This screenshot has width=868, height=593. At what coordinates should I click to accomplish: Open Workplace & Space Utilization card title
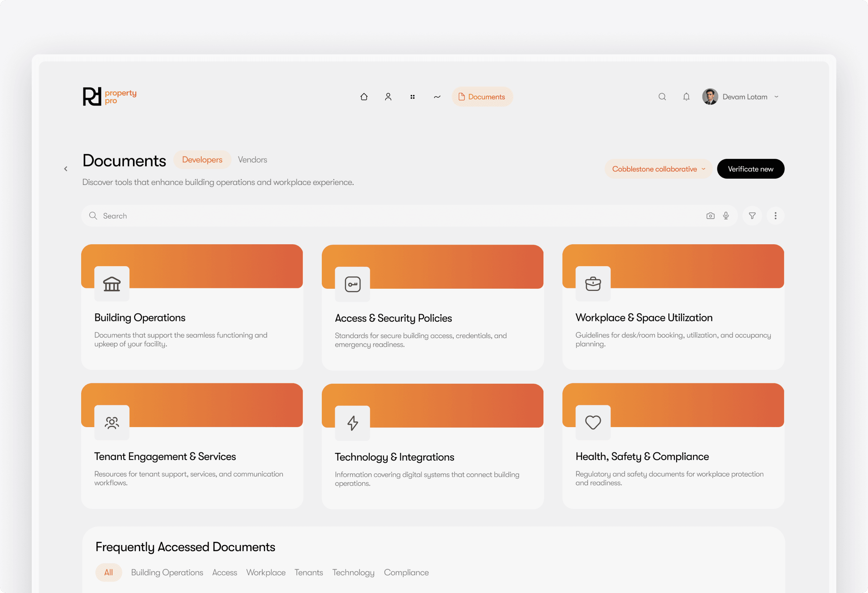644,318
